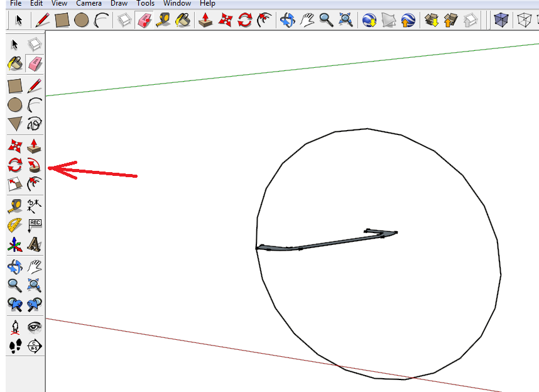539x392 pixels.
Task: Pick the Eraser in Large Tool Set
Action: tap(34, 63)
